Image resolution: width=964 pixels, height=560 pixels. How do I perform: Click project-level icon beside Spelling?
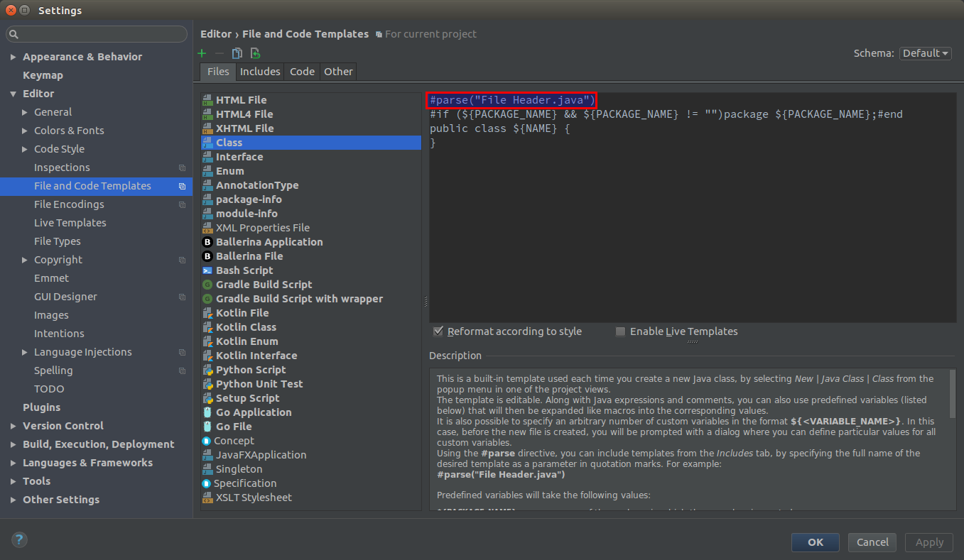click(x=182, y=370)
